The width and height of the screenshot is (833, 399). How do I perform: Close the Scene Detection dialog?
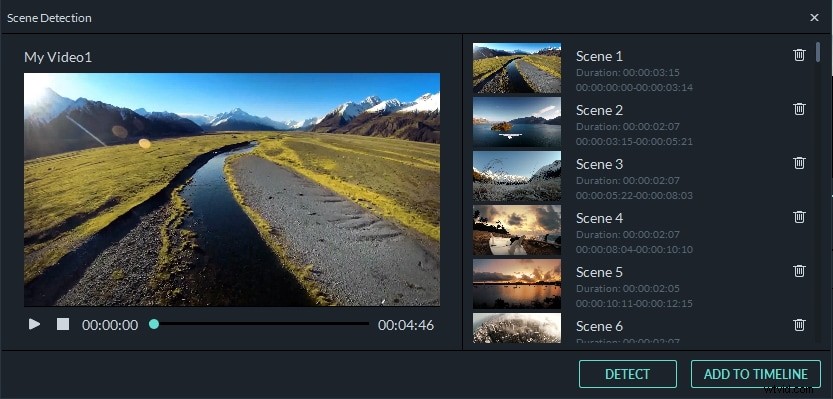click(814, 18)
